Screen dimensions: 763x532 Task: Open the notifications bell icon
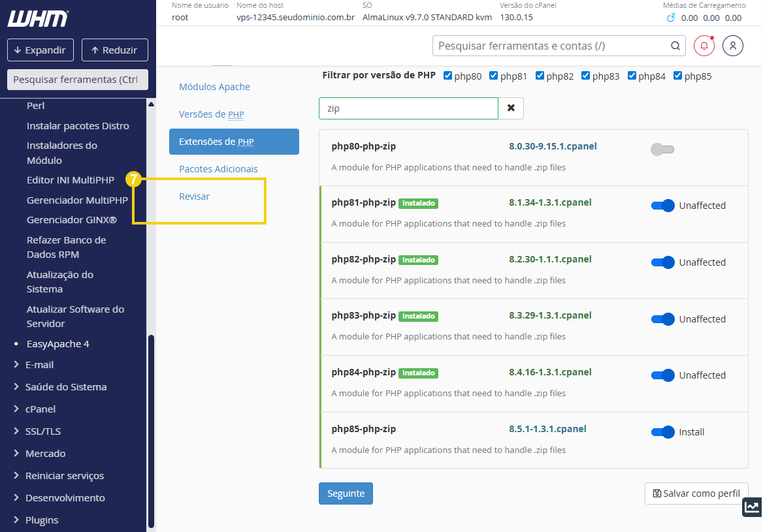tap(704, 46)
